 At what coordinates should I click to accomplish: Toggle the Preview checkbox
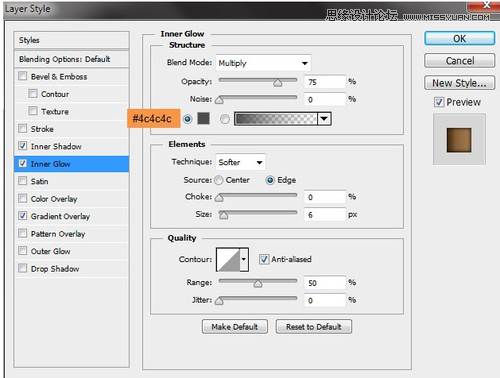click(x=439, y=102)
